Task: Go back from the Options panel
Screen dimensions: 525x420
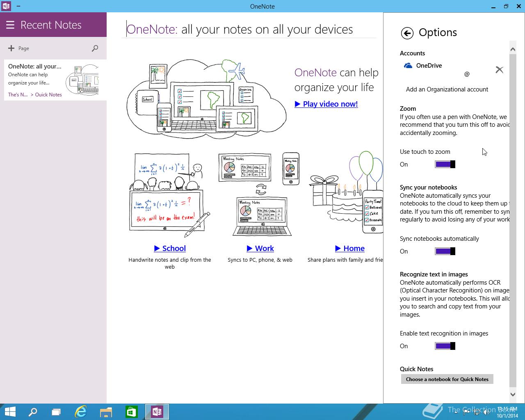Action: click(407, 33)
